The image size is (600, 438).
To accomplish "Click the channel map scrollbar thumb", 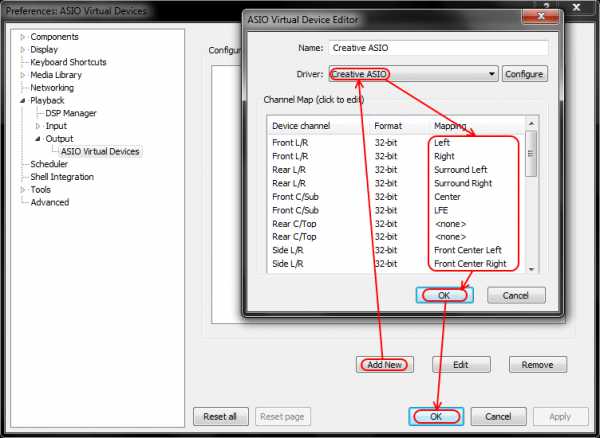I will 531,154.
